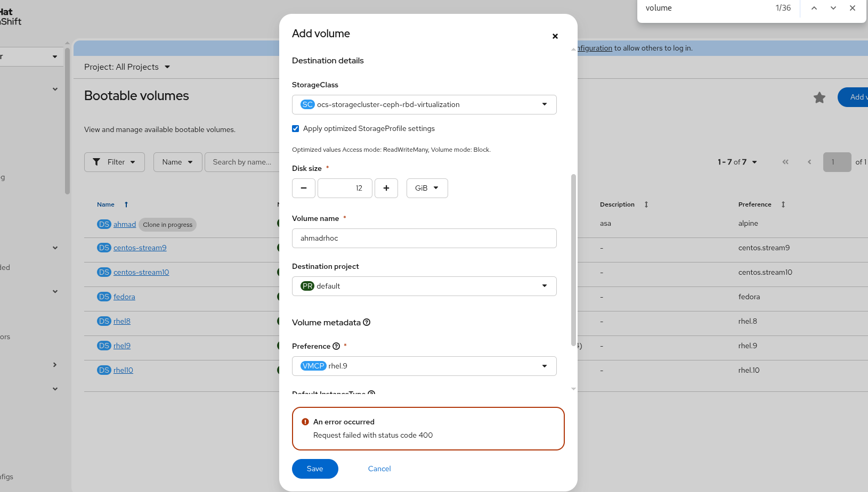
Task: Expand the Destination project dropdown
Action: (x=424, y=286)
